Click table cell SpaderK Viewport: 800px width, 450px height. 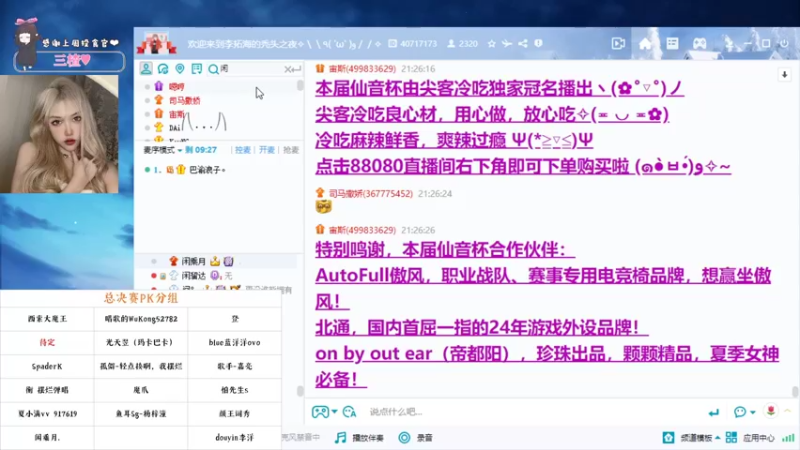[47, 366]
